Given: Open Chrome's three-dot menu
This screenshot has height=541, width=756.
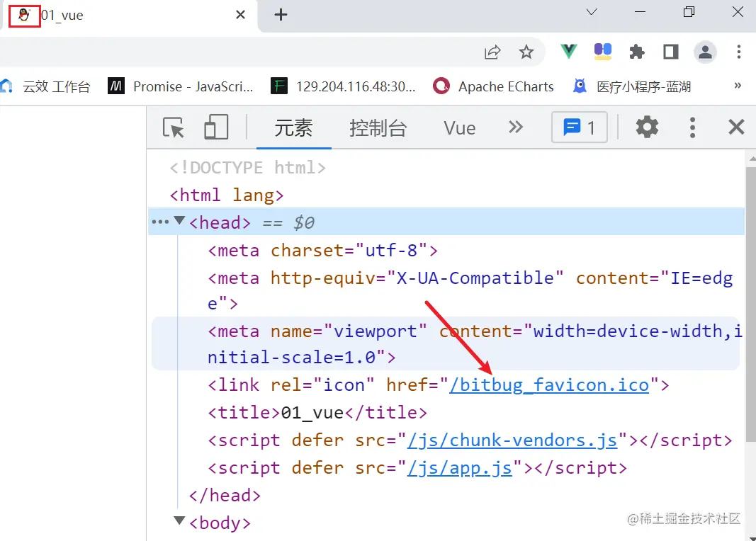Looking at the screenshot, I should point(739,52).
